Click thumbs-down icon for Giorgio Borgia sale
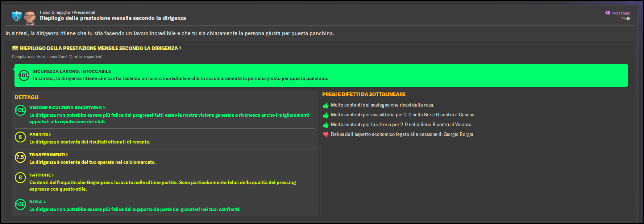The width and height of the screenshot is (644, 224). (326, 135)
